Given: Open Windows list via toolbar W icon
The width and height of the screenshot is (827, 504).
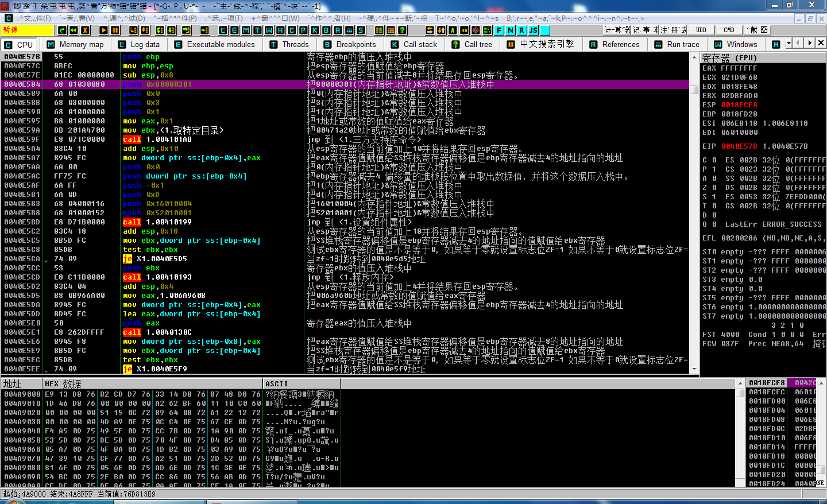Looking at the screenshot, I should coord(269,30).
